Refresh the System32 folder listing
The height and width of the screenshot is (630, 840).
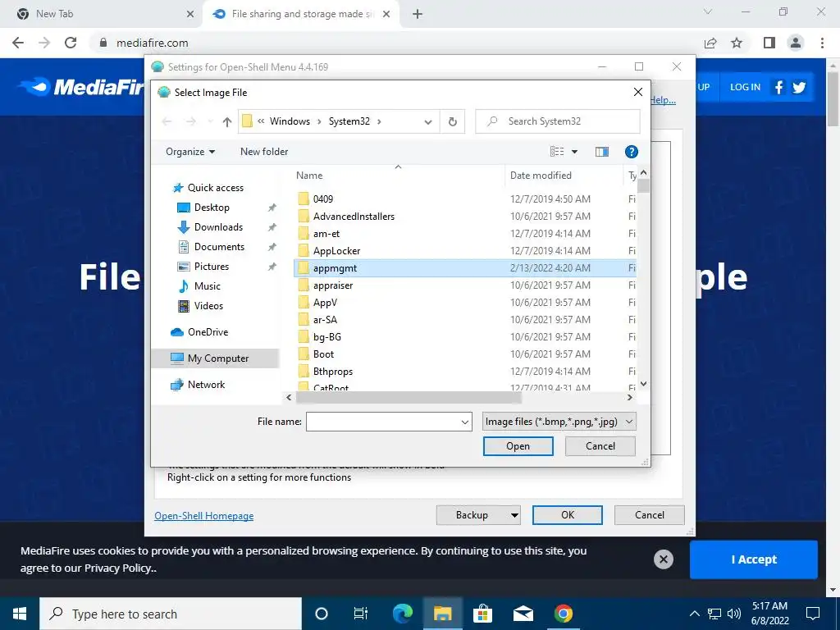453,121
